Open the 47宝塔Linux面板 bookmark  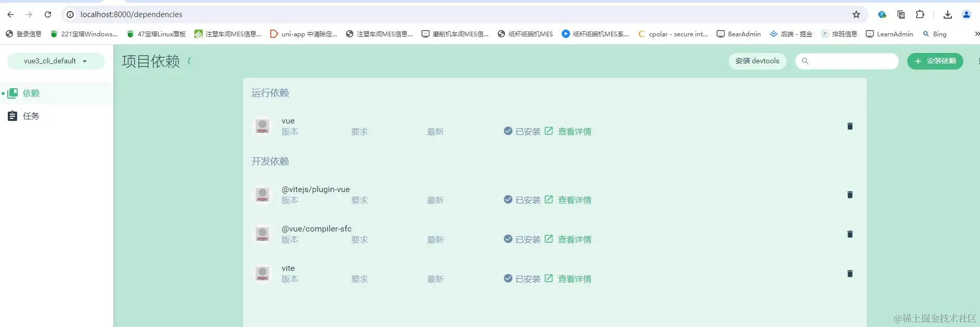point(156,34)
